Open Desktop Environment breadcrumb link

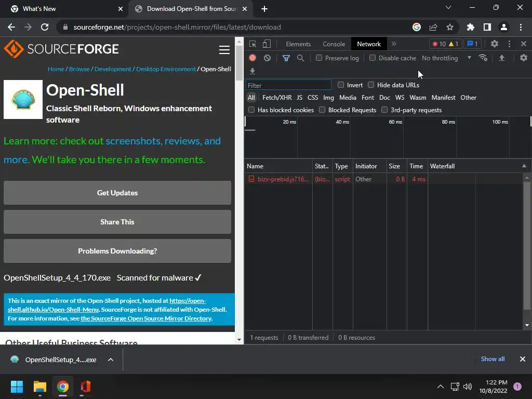pyautogui.click(x=166, y=69)
